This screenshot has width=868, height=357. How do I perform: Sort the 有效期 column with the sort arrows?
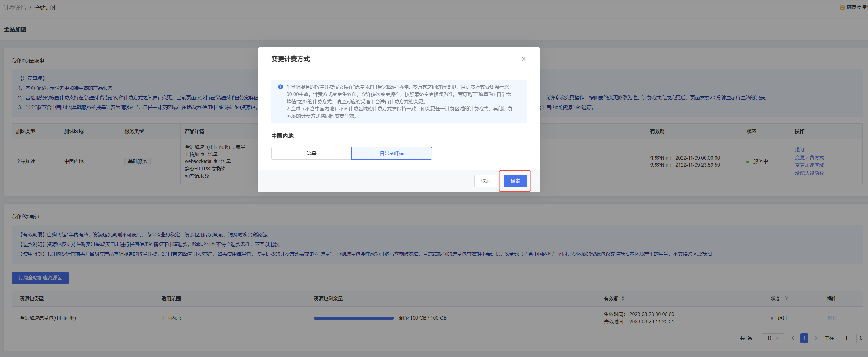point(623,298)
